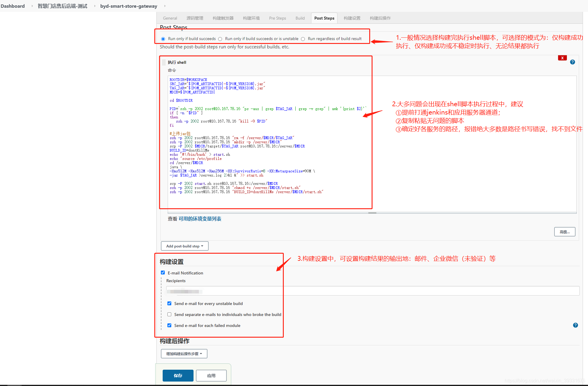Switch to the 源码管理 tab
588x386 pixels.
coord(195,18)
